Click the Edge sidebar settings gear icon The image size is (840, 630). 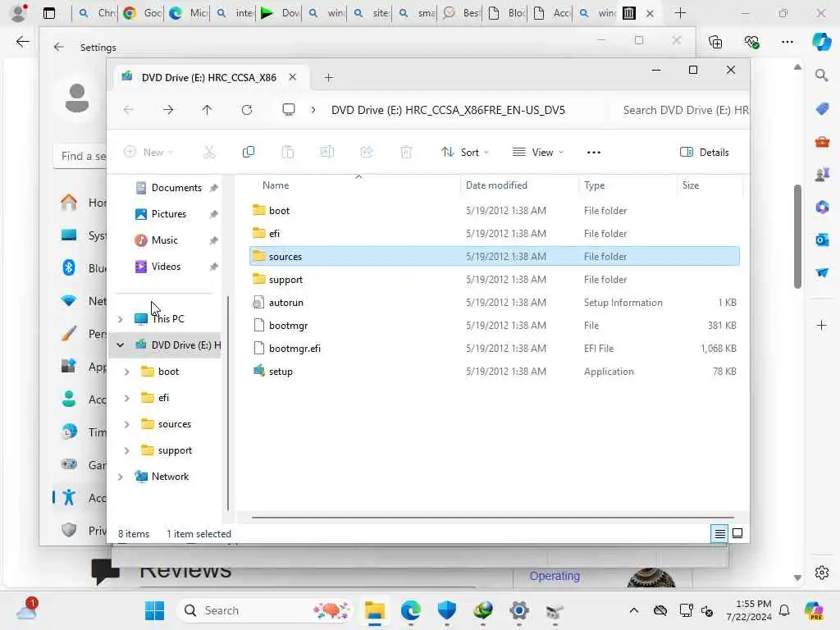(822, 573)
